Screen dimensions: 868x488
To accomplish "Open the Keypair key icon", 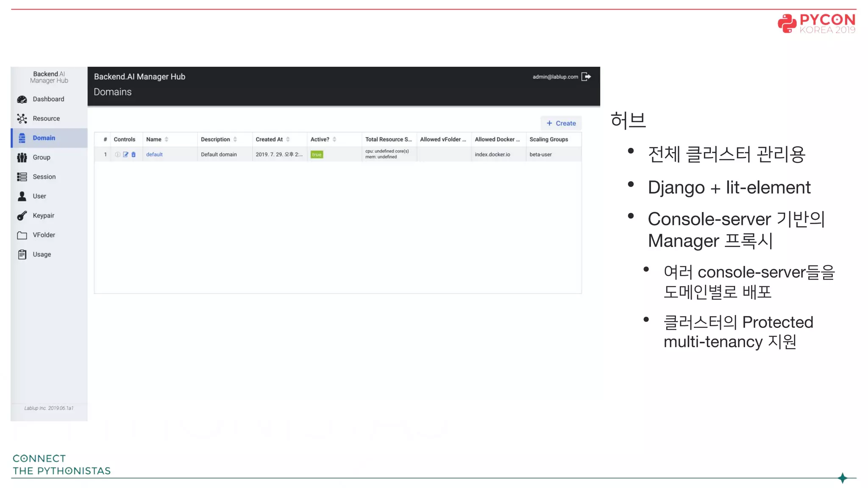I will click(22, 216).
